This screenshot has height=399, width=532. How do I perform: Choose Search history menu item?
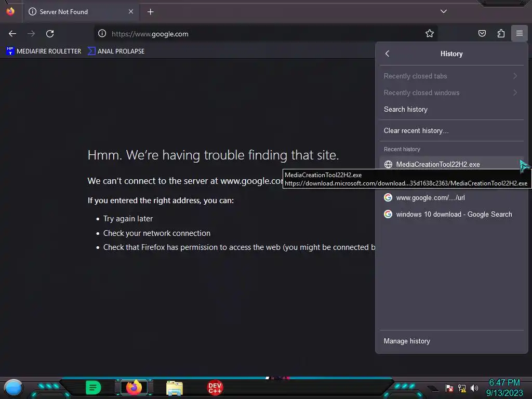(451, 109)
